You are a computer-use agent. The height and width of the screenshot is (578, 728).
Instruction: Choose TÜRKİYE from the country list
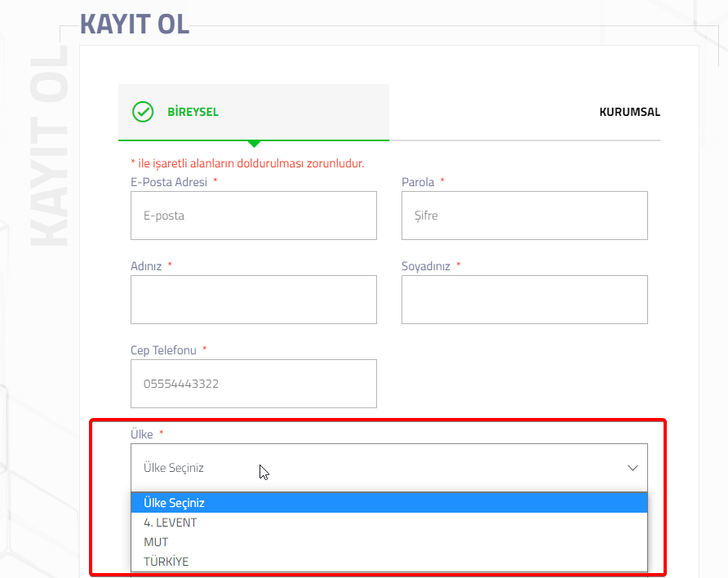point(389,562)
